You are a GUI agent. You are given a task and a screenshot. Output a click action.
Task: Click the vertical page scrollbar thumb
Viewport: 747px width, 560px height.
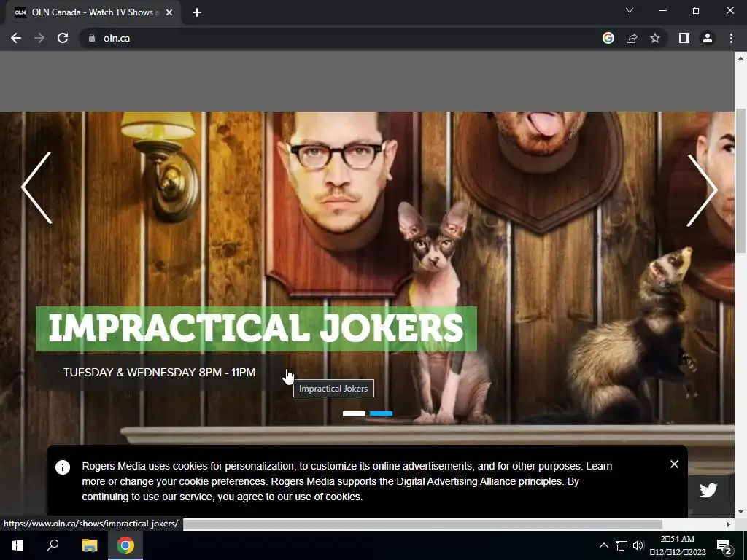coord(740,182)
